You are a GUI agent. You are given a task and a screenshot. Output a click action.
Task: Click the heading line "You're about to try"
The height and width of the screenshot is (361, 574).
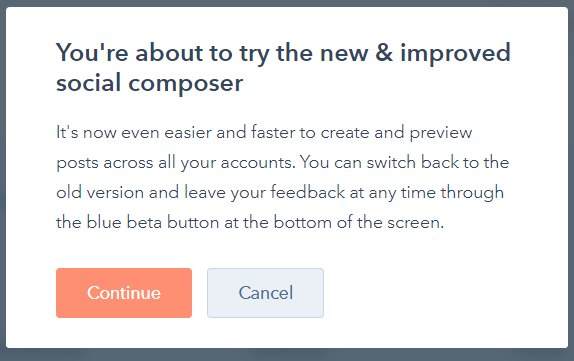162,53
